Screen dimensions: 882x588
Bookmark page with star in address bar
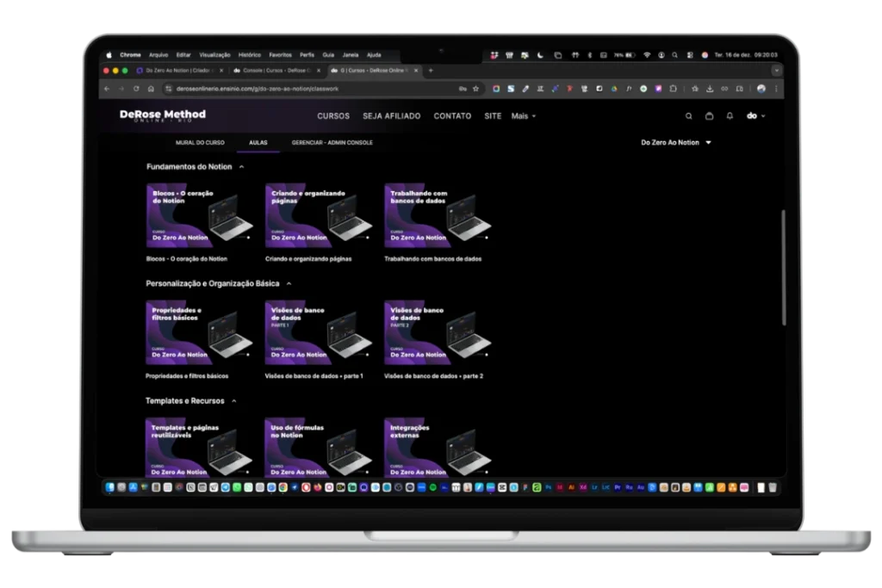[x=475, y=89]
